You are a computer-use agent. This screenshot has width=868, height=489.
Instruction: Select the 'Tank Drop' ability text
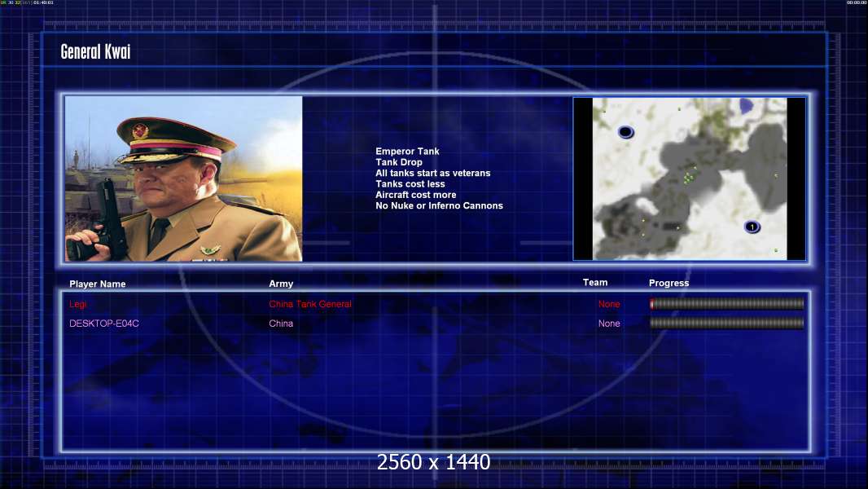(398, 162)
